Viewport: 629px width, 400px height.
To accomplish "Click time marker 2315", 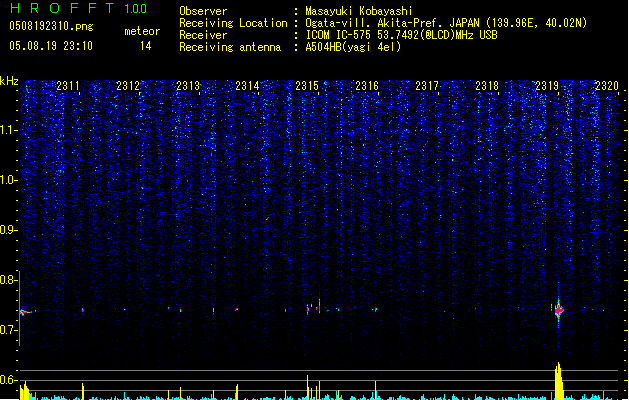I will pos(307,86).
